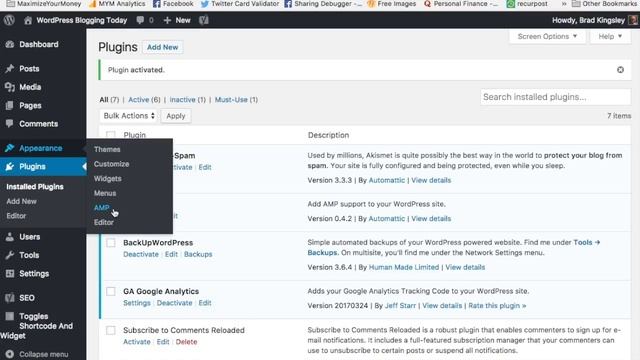The image size is (640, 360).
Task: Select Themes in Appearance flyout
Action: [x=107, y=149]
